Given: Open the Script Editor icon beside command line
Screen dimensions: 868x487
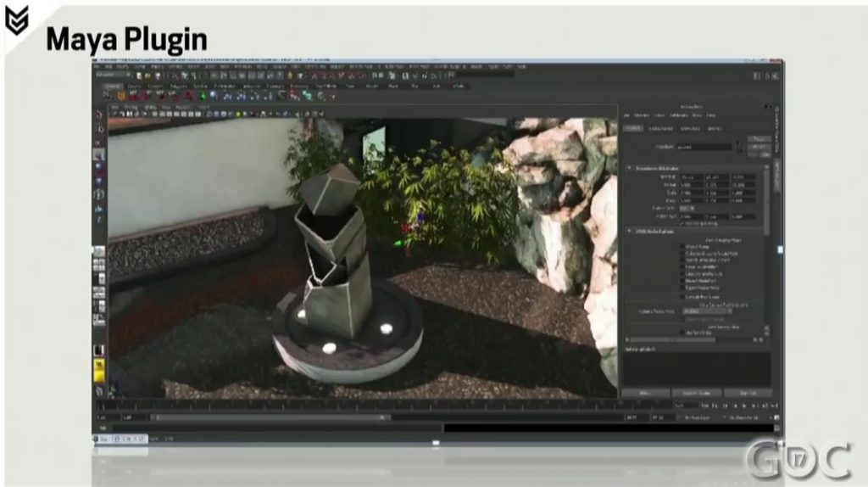Looking at the screenshot, I should coord(776,428).
